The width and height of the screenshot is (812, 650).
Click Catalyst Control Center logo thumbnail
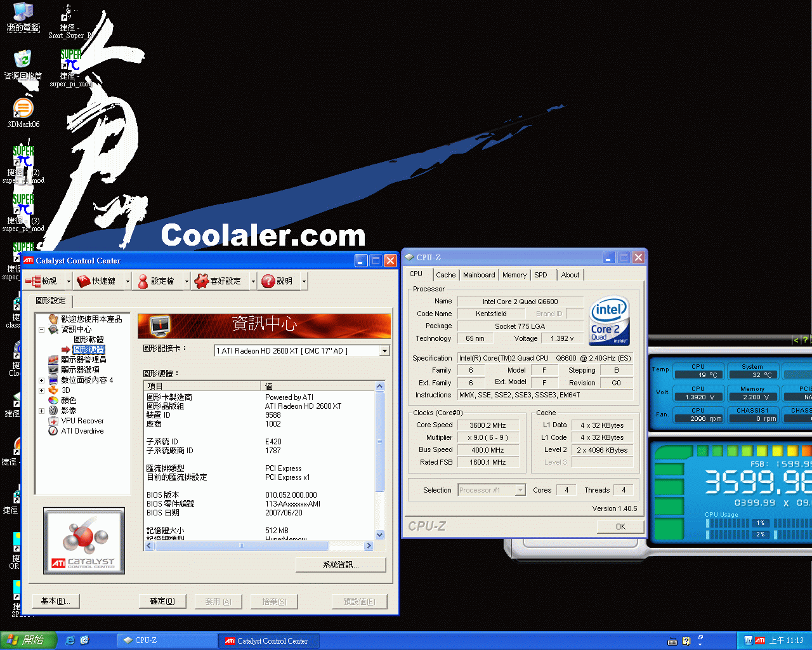(84, 541)
